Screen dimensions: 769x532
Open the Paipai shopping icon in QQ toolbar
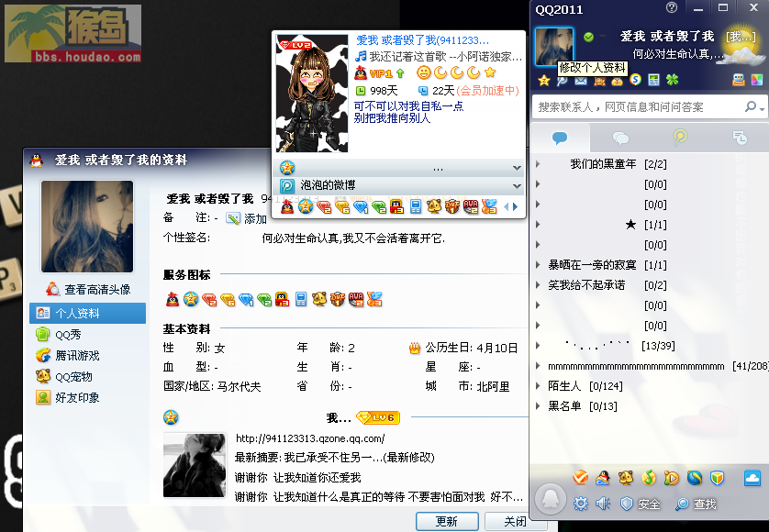tap(599, 81)
